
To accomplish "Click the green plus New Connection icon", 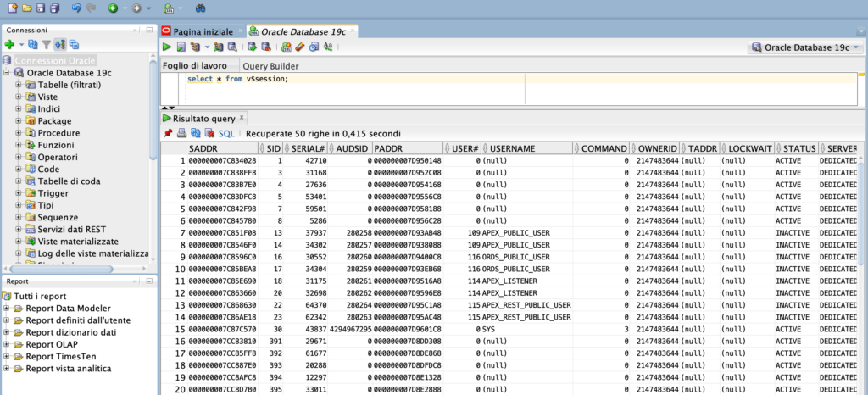I will point(9,45).
